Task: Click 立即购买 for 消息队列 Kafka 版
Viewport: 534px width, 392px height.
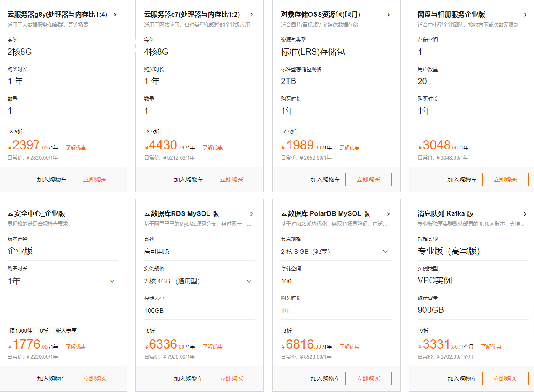Action: tap(505, 379)
